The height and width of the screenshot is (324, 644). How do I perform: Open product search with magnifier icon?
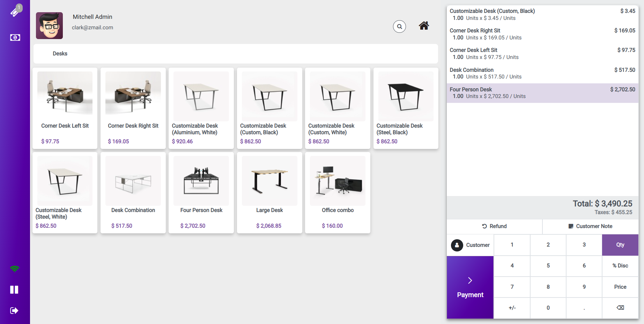(399, 26)
